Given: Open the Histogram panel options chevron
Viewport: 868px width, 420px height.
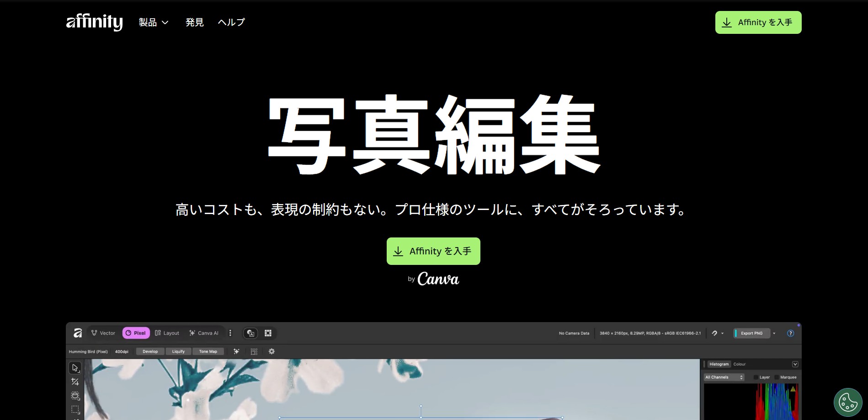Looking at the screenshot, I should click(x=795, y=364).
